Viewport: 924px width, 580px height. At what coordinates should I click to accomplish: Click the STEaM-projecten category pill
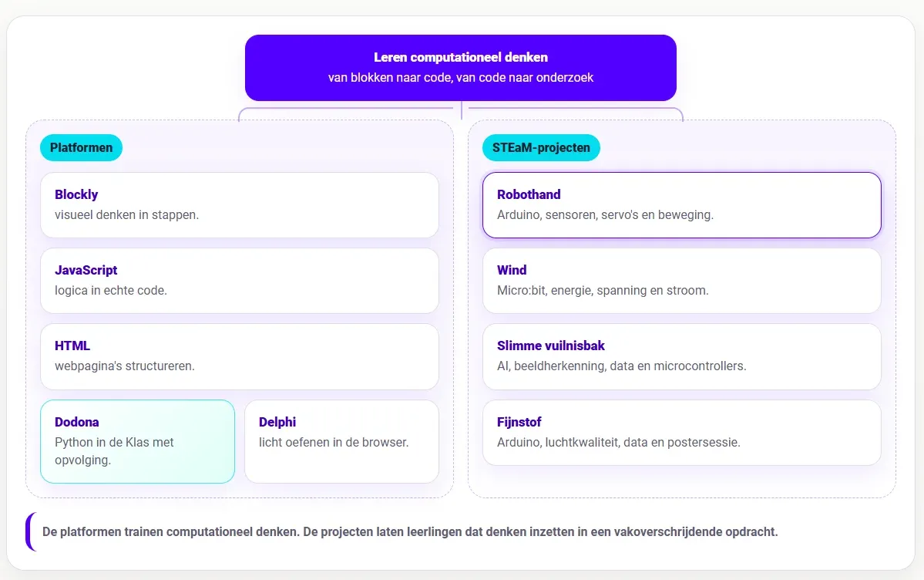pos(541,147)
